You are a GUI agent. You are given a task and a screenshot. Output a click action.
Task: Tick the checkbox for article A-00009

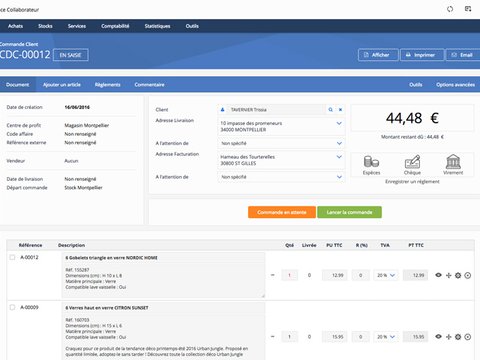12,307
